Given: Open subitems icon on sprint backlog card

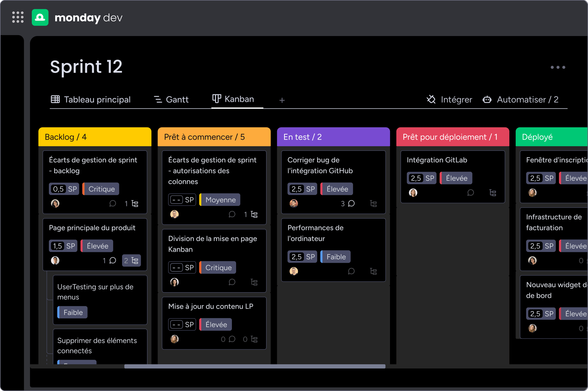Looking at the screenshot, I should pyautogui.click(x=135, y=204).
